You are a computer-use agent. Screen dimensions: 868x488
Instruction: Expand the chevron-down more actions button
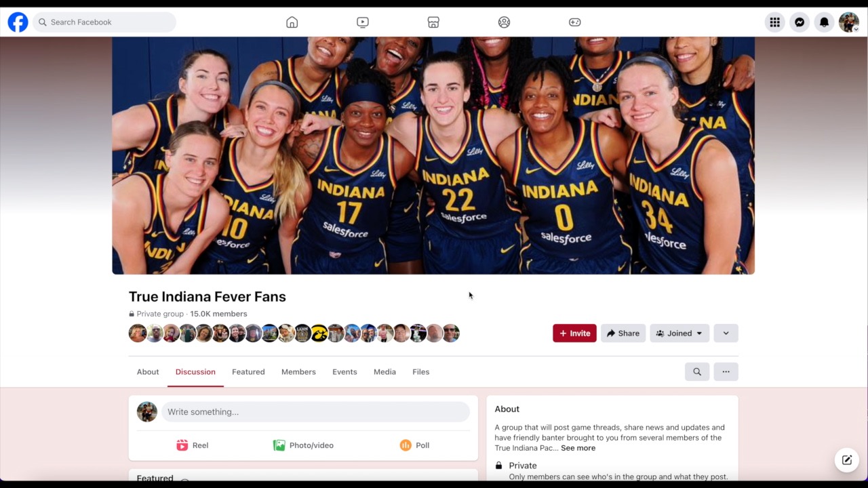tap(726, 333)
